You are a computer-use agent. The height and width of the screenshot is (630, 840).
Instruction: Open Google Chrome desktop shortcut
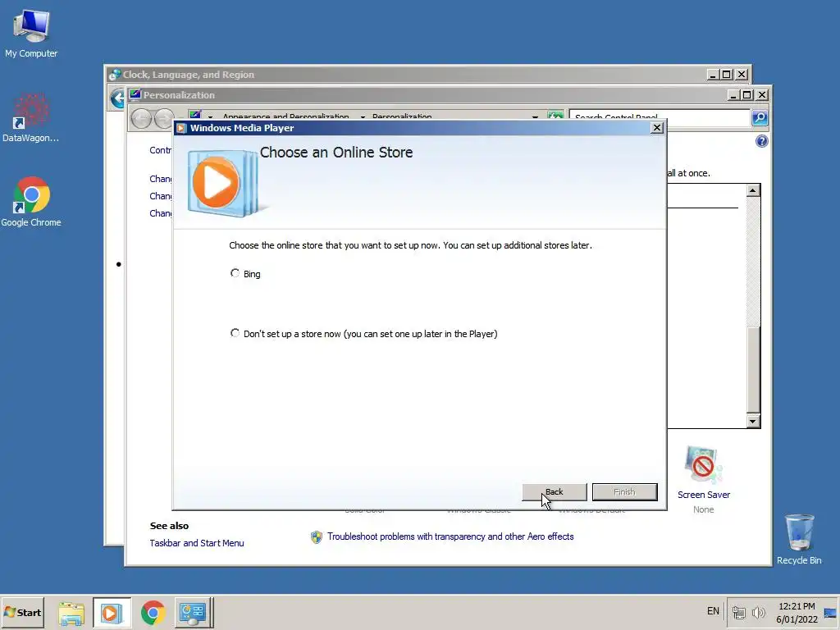[x=31, y=202]
